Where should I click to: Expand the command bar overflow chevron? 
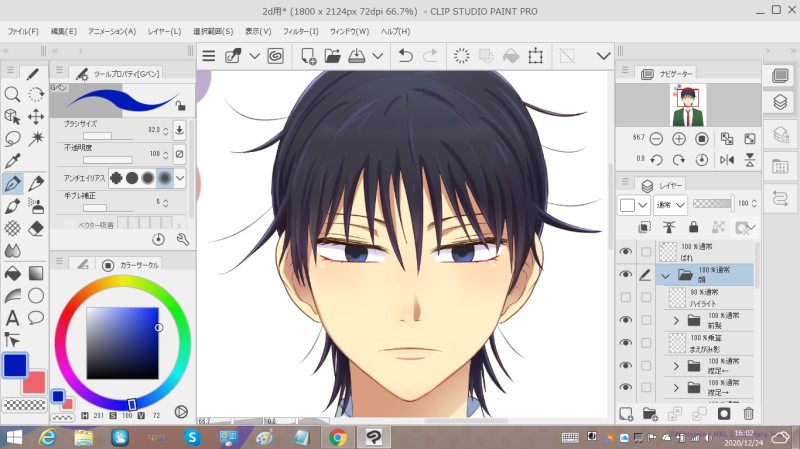[x=603, y=56]
